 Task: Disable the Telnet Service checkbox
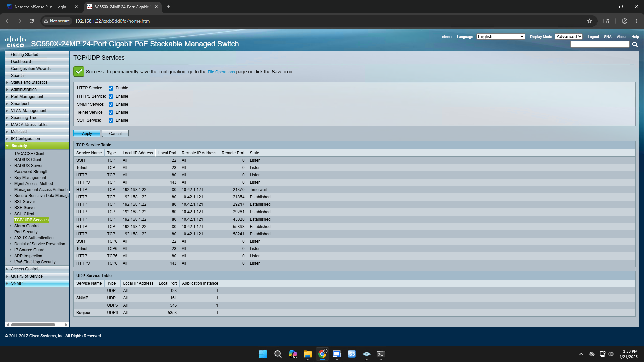point(111,112)
